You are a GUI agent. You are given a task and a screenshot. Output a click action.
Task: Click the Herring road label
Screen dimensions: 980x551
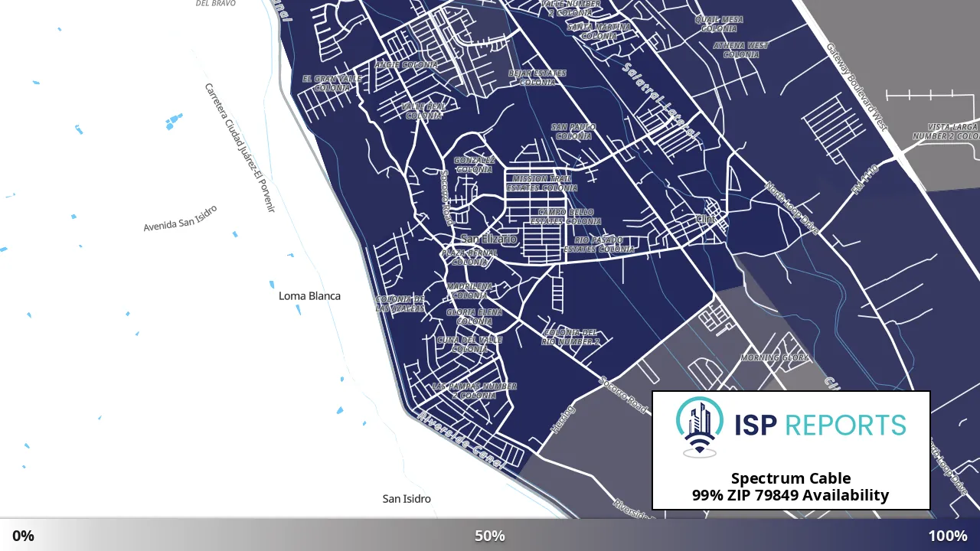563,421
